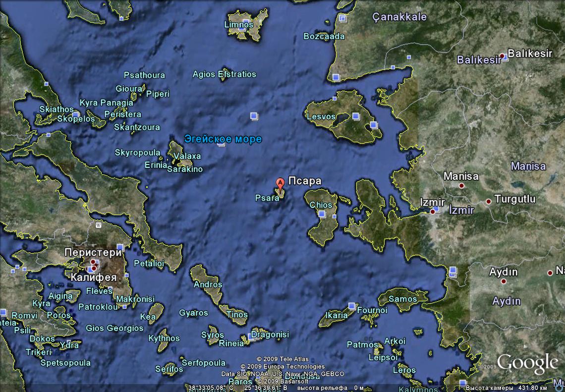This screenshot has height=392, width=565.
Task: Click the Перистери city label
Action: 93,252
